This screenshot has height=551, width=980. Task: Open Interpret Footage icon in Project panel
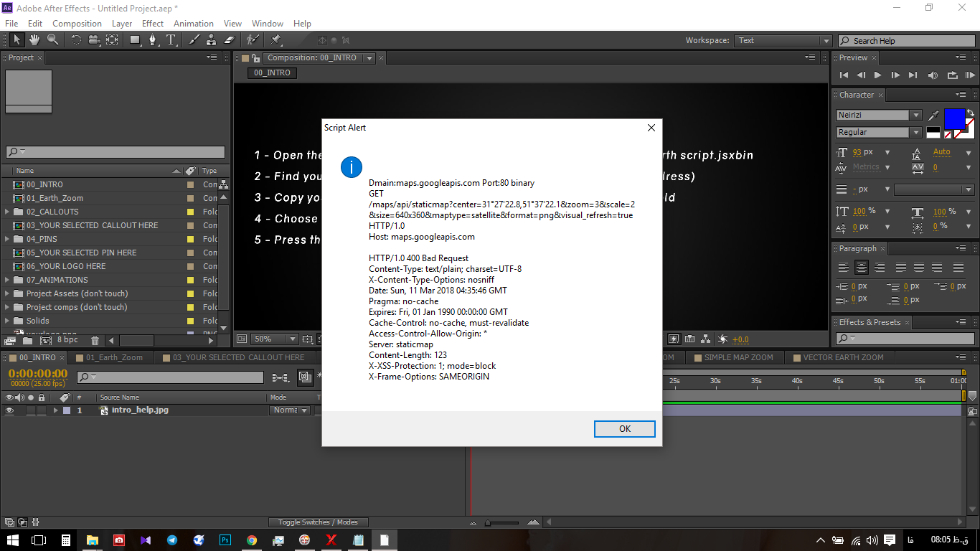pyautogui.click(x=10, y=340)
